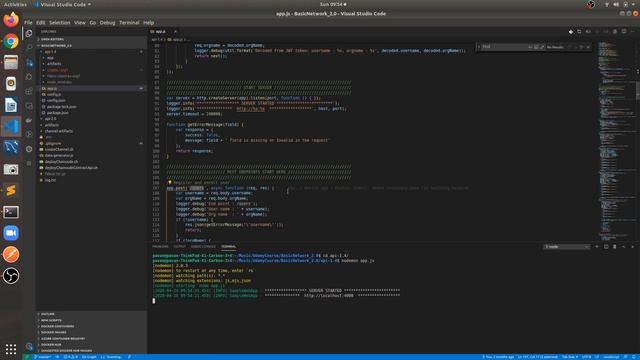Click Activities in the top bar
The height and width of the screenshot is (360, 640).
tap(15, 4)
